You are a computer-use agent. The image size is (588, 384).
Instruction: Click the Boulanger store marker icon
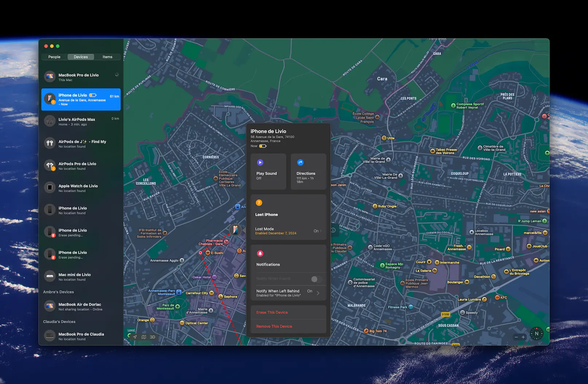[467, 282]
